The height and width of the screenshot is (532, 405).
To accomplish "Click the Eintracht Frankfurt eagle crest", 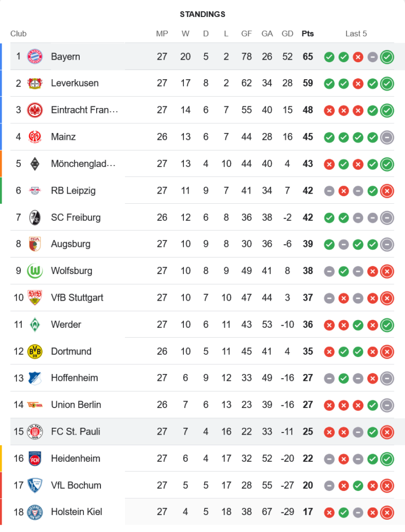I will pos(35,110).
